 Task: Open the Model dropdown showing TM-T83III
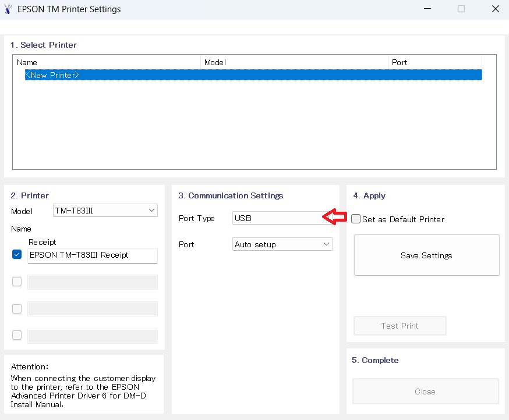105,211
